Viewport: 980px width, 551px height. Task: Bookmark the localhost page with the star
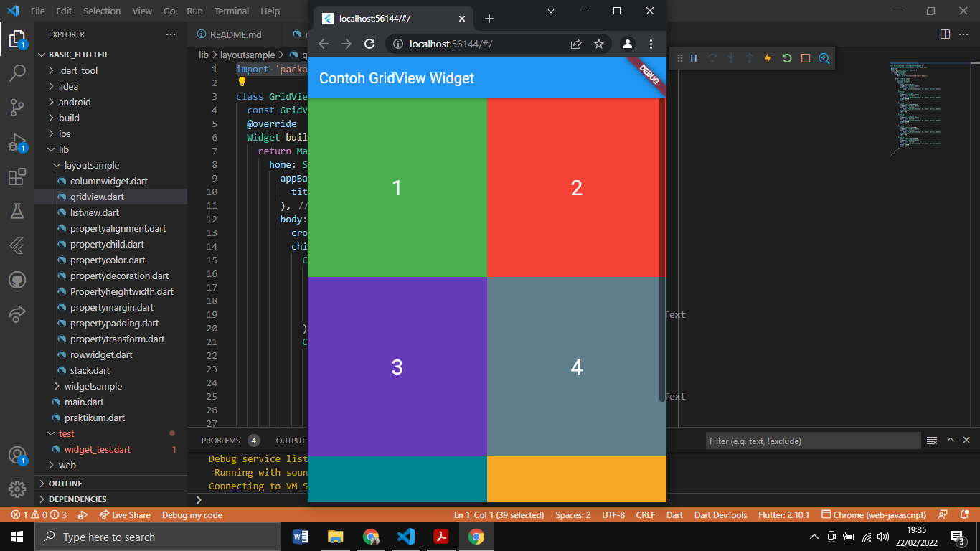(599, 44)
